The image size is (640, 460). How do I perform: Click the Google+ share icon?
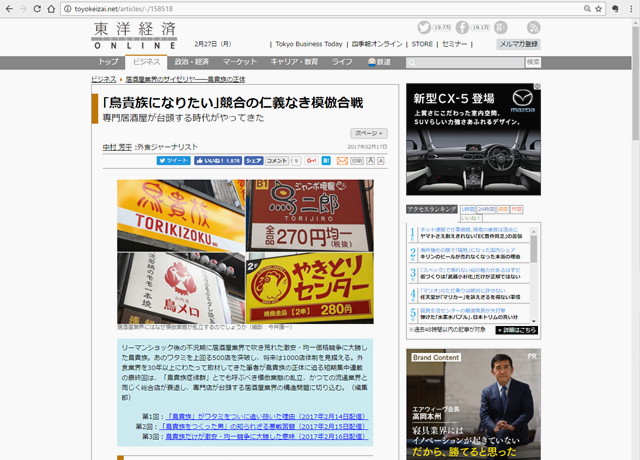[x=312, y=160]
